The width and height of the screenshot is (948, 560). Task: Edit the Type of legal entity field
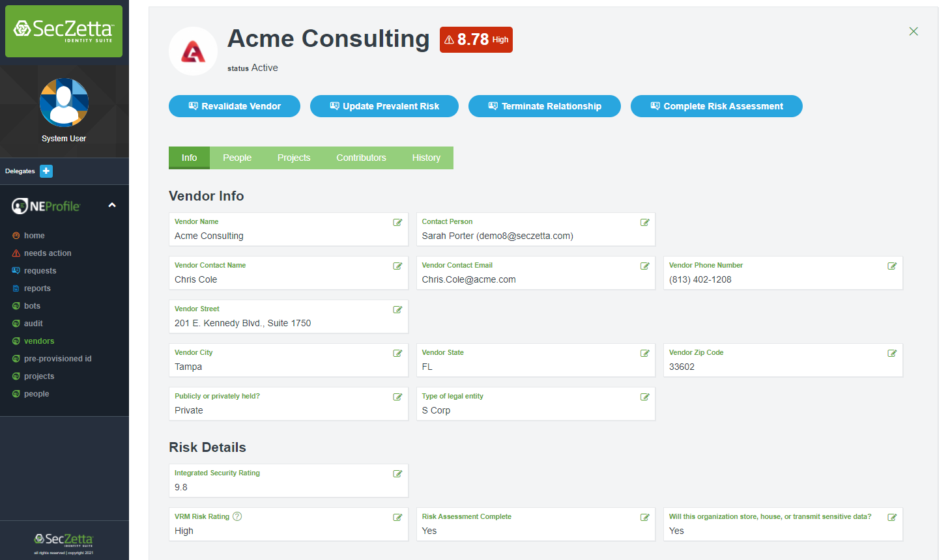(645, 397)
